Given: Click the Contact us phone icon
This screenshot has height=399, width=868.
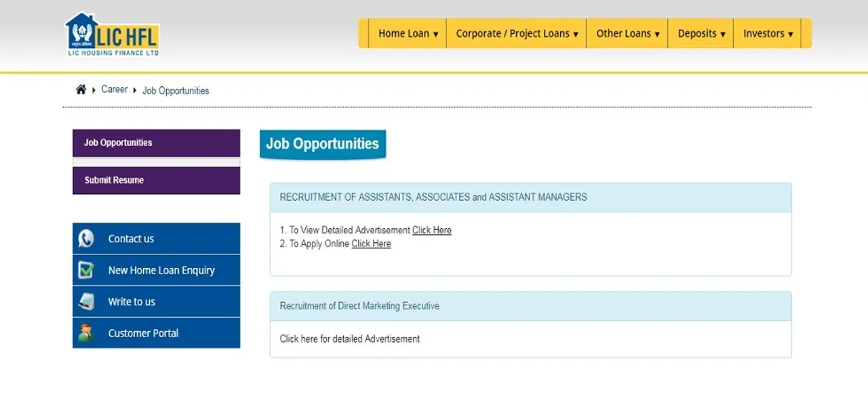Looking at the screenshot, I should point(86,239).
